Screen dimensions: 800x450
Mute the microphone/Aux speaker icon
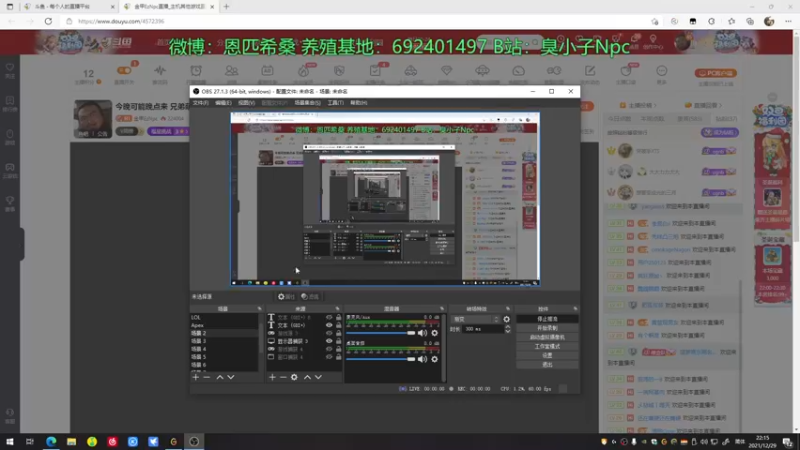point(422,333)
